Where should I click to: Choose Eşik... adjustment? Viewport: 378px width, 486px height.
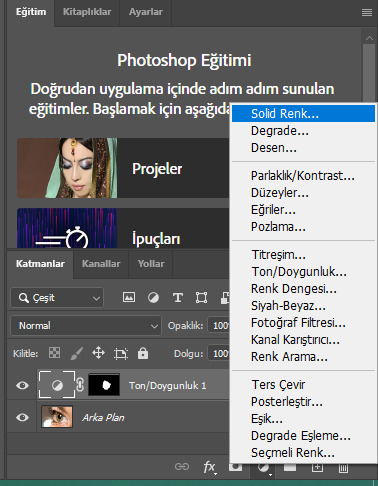(303, 419)
